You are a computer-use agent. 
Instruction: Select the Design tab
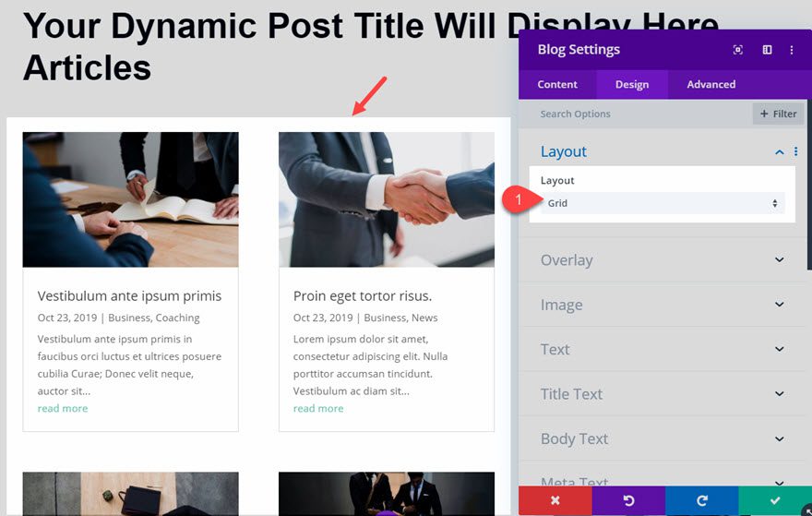pyautogui.click(x=632, y=84)
